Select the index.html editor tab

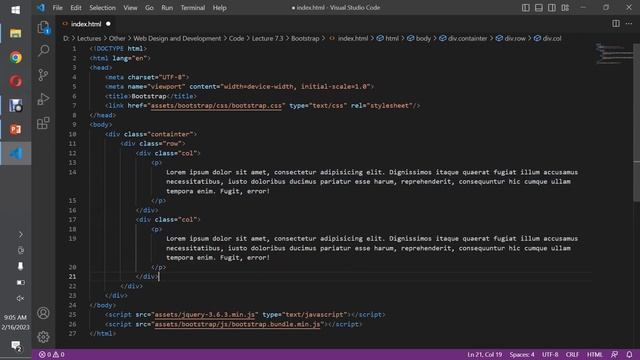tap(86, 24)
